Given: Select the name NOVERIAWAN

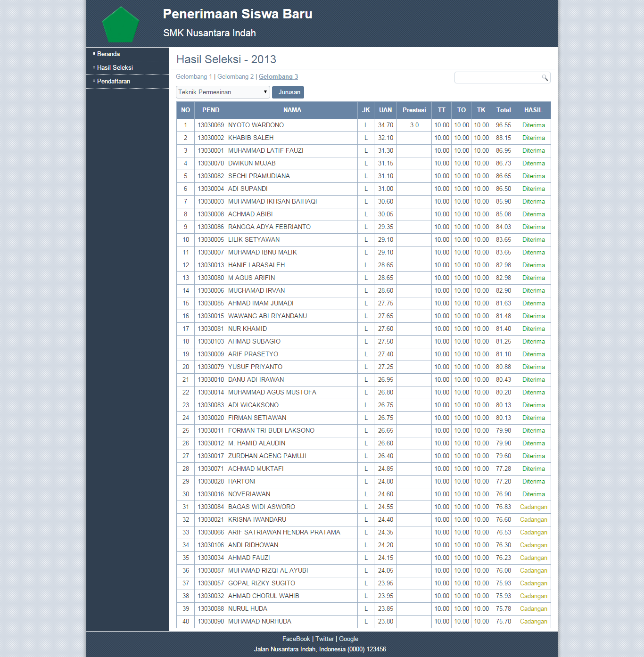Looking at the screenshot, I should [x=249, y=494].
